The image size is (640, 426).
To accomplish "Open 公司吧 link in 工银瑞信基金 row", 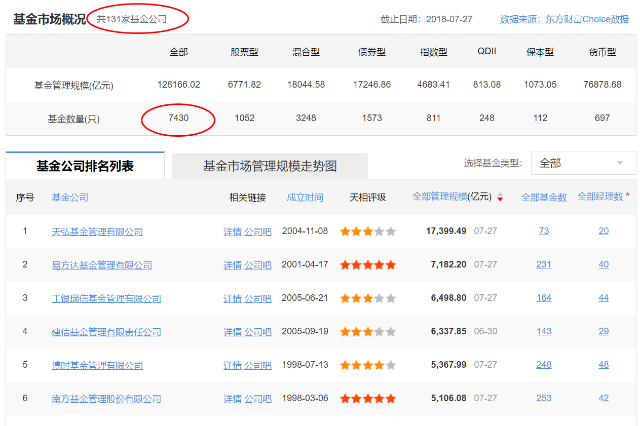I will pyautogui.click(x=258, y=299).
